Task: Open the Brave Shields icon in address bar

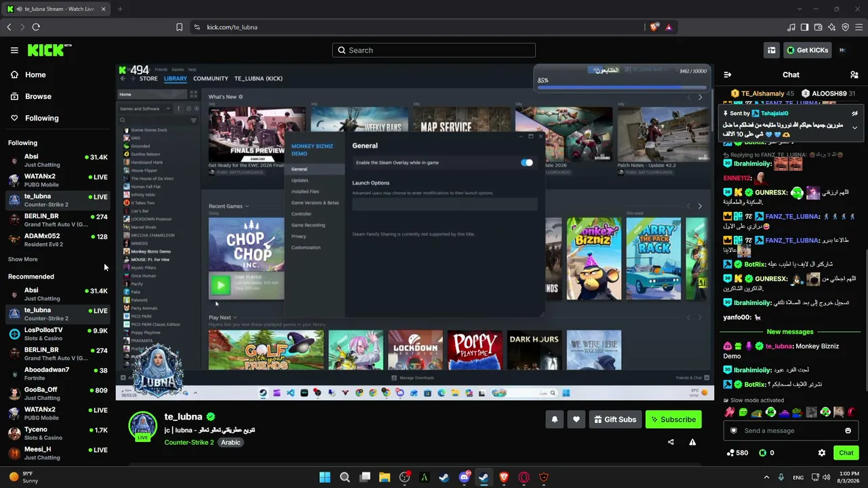Action: click(654, 27)
